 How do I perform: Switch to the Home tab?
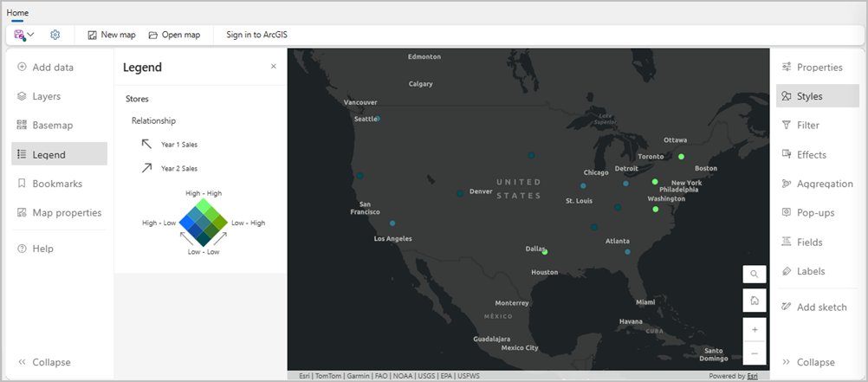pos(17,12)
